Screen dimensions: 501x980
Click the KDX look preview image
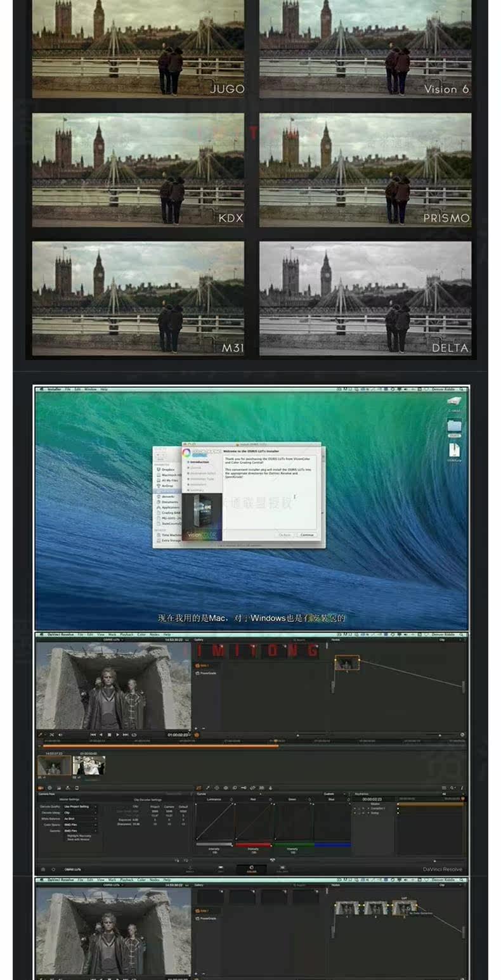[138, 170]
